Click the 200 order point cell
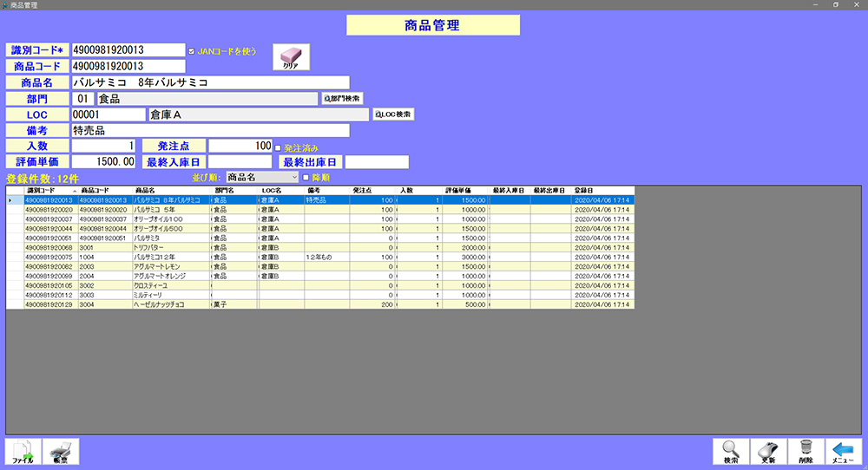 tap(373, 304)
